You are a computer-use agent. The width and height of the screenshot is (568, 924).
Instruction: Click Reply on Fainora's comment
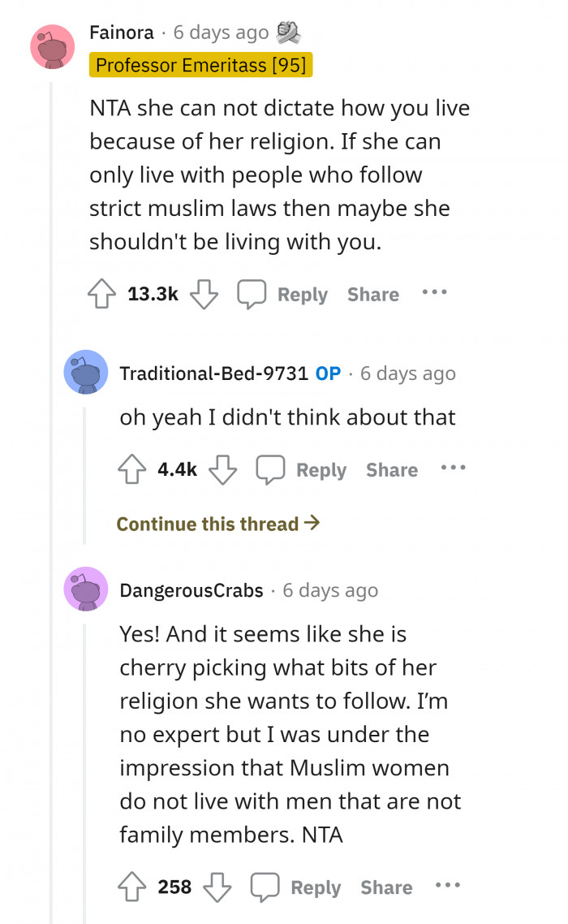click(x=302, y=295)
